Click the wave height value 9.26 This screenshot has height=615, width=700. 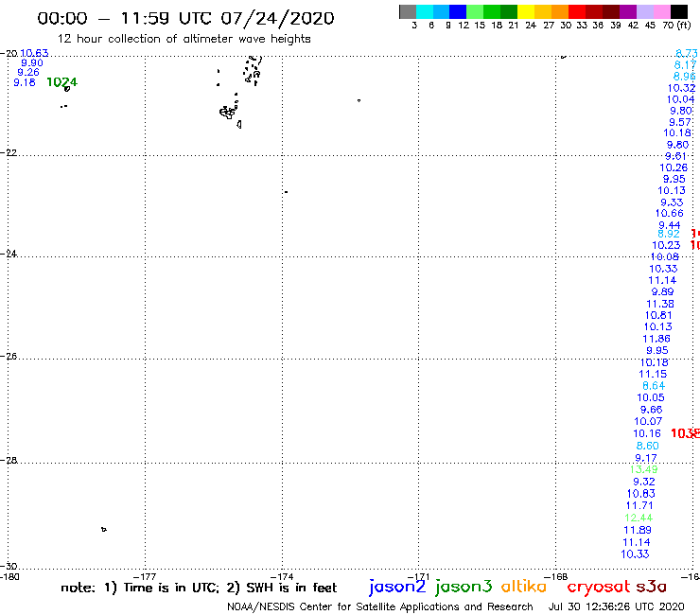coord(28,72)
